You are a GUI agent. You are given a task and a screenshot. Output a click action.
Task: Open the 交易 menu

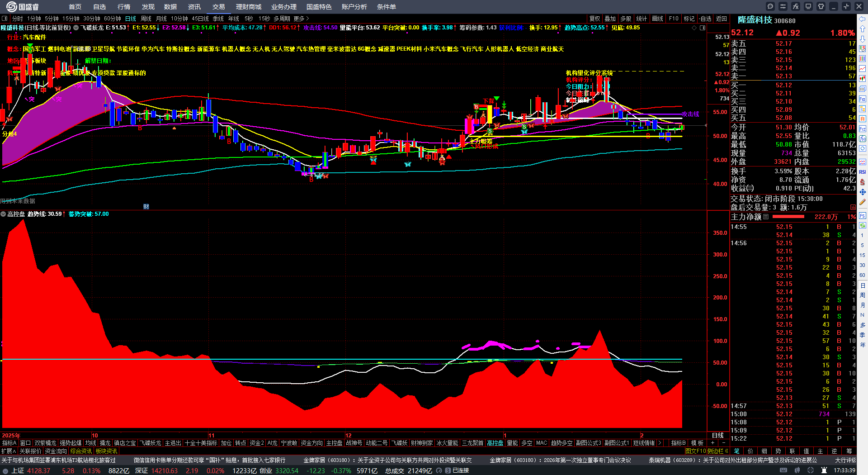[x=219, y=7]
